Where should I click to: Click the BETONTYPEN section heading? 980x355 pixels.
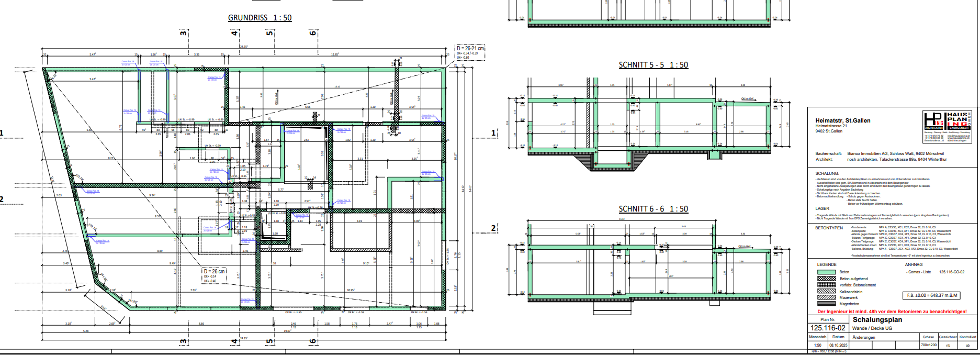click(829, 228)
